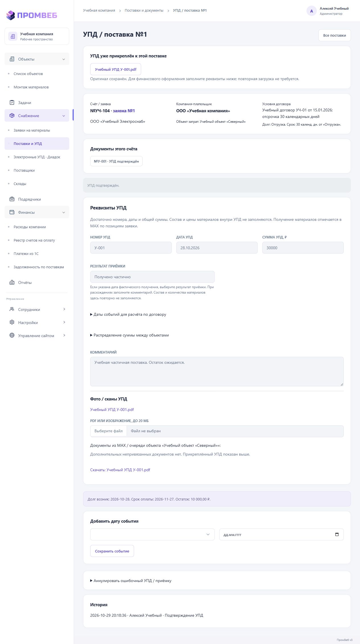Select Поставки и УПД in sidebar

click(37, 144)
